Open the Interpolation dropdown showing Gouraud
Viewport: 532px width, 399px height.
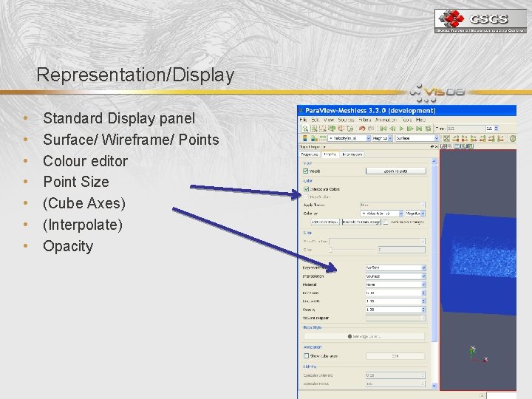395,276
